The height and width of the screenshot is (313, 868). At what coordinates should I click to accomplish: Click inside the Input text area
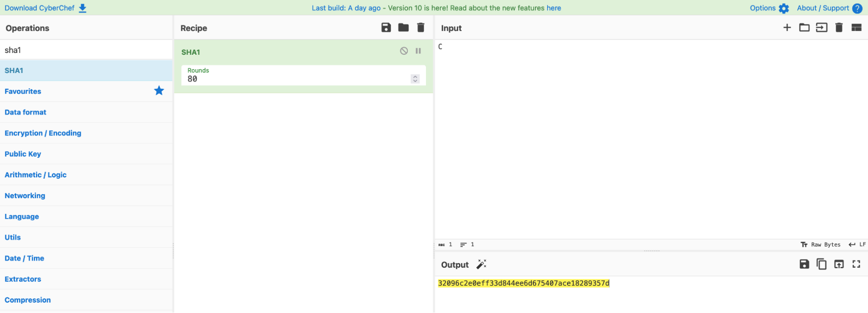(x=651, y=139)
